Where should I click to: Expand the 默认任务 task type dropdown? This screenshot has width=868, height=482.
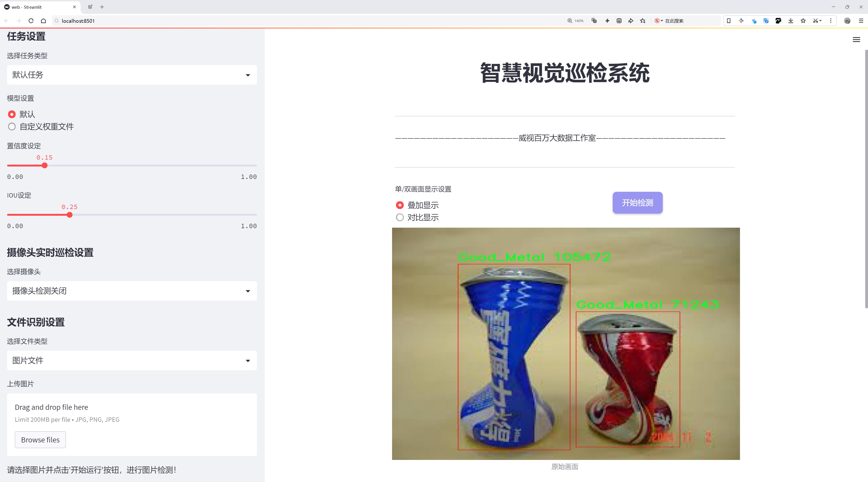pyautogui.click(x=132, y=75)
